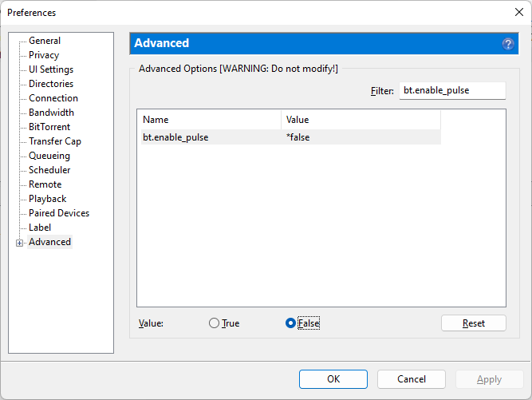Click the Cancel button

pyautogui.click(x=412, y=379)
